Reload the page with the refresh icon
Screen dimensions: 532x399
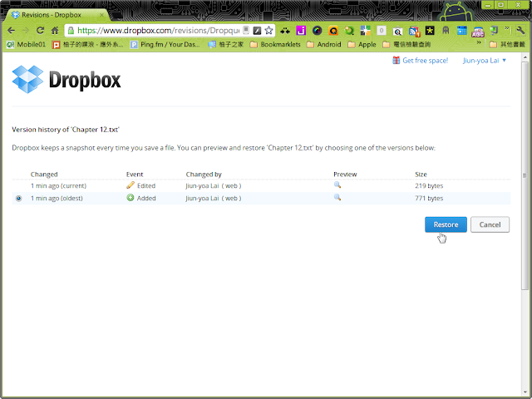(x=40, y=31)
